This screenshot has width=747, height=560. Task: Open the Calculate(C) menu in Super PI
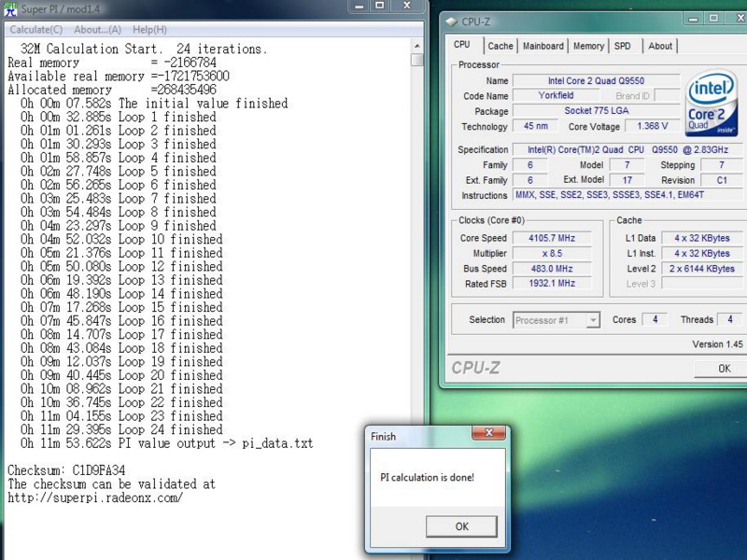tap(36, 30)
